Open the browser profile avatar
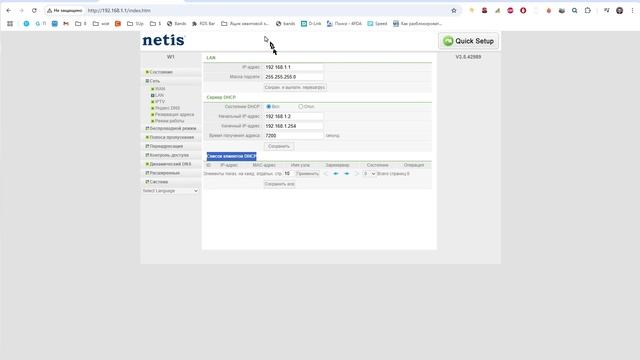This screenshot has width=640, height=360. point(620,11)
